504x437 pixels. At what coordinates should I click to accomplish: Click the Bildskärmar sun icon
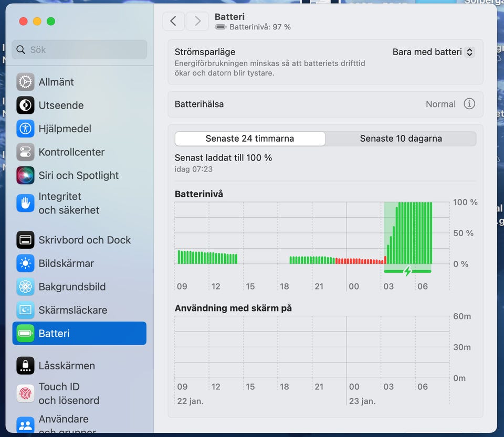25,263
